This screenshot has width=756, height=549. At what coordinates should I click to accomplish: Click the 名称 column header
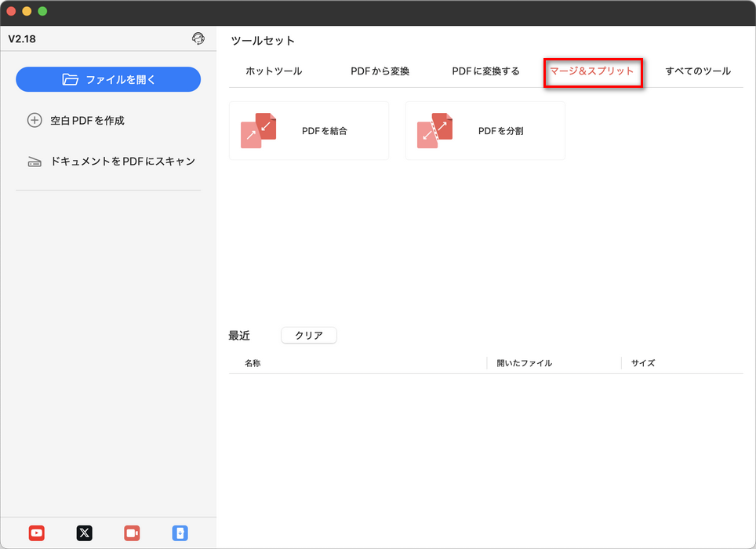(x=252, y=363)
